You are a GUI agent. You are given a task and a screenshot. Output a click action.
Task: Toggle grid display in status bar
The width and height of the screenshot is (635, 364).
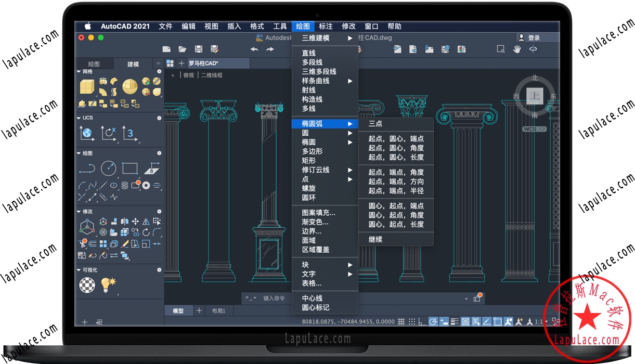[x=401, y=322]
